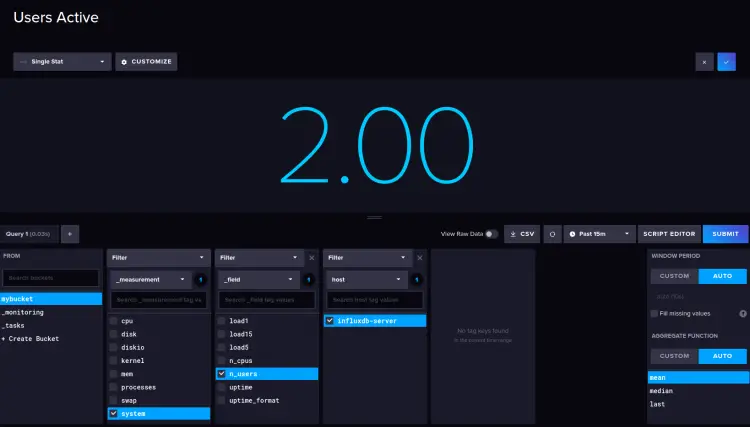Click the X cancel icon beside checkmark
Image resolution: width=750 pixels, height=427 pixels.
point(704,62)
